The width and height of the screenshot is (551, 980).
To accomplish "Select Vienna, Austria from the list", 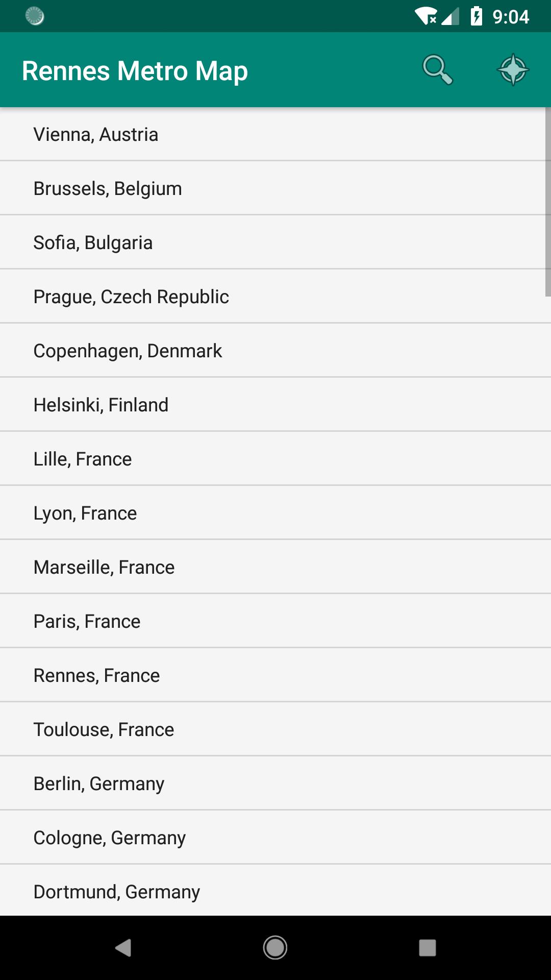I will click(275, 134).
